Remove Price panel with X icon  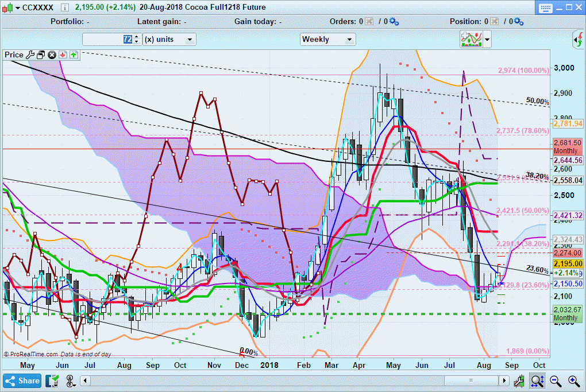pos(52,55)
